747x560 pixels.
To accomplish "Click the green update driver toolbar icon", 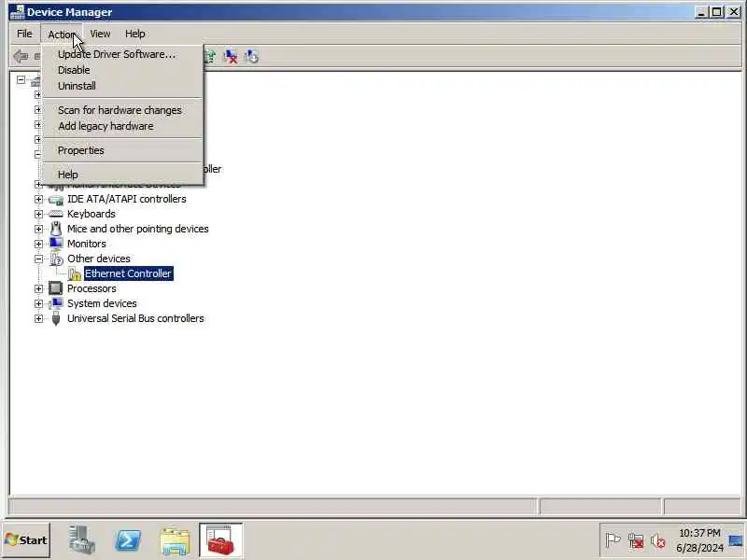I will [x=209, y=56].
